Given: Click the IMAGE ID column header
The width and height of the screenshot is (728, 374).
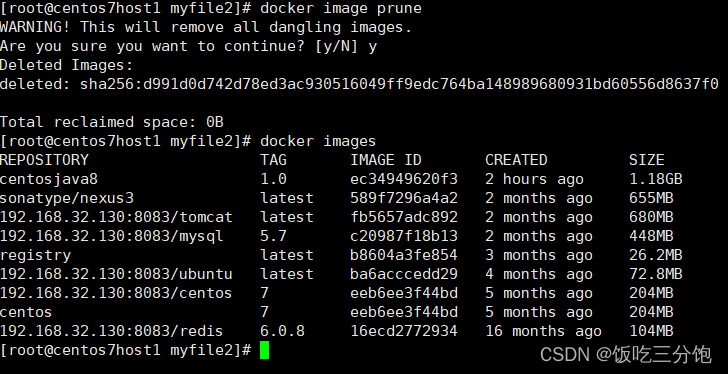Looking at the screenshot, I should pos(386,160).
